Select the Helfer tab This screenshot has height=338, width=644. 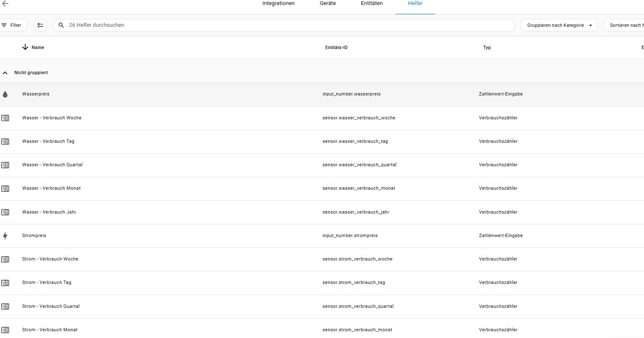point(415,3)
